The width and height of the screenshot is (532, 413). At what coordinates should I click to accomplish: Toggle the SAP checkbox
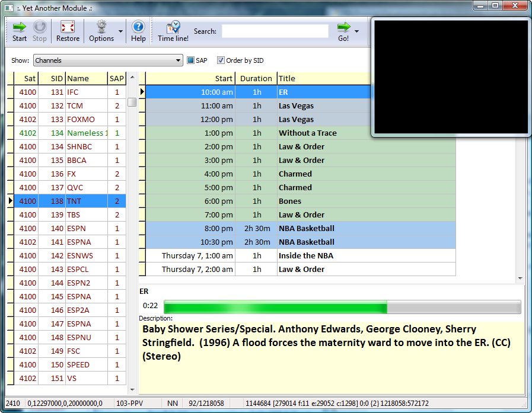191,60
